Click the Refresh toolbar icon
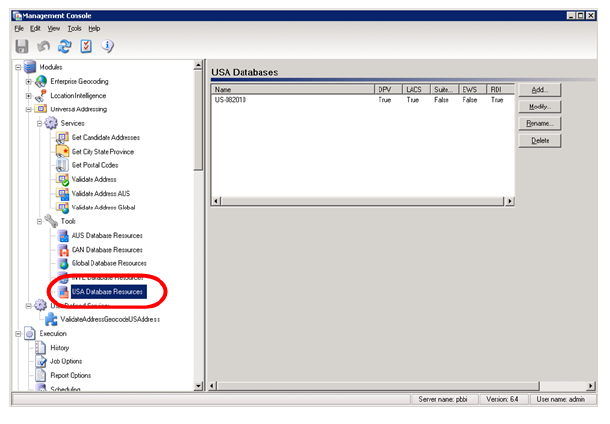Image resolution: width=610 pixels, height=424 pixels. 65,46
